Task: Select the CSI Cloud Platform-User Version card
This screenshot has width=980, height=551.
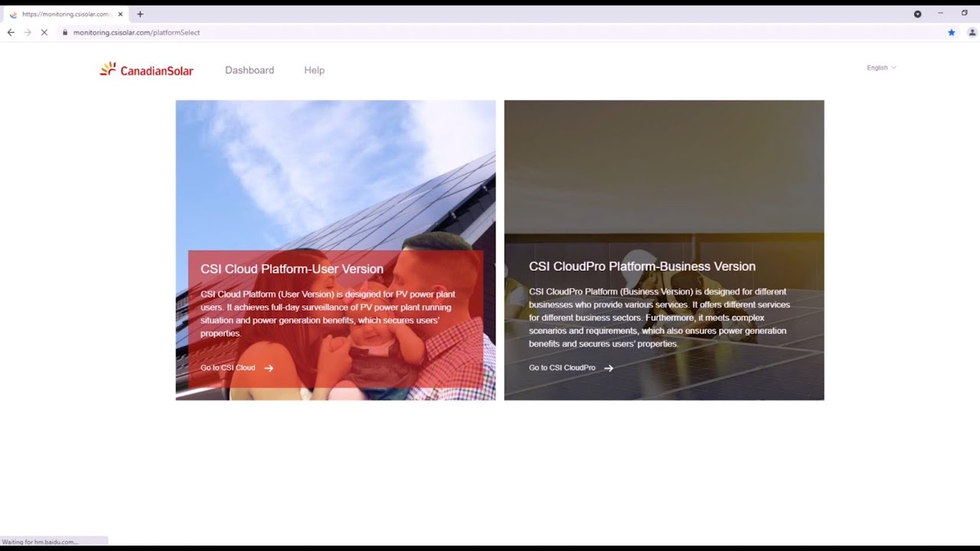Action: pyautogui.click(x=335, y=250)
